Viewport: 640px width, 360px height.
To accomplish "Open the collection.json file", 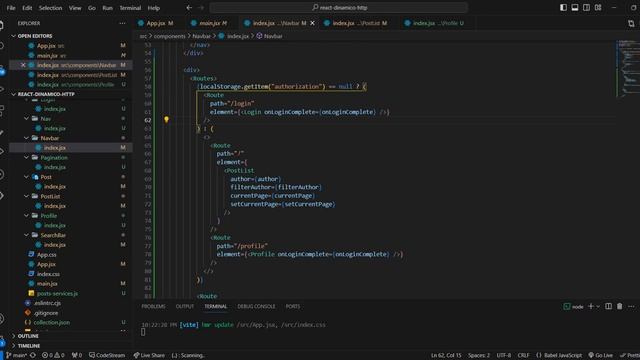I will coord(51,323).
